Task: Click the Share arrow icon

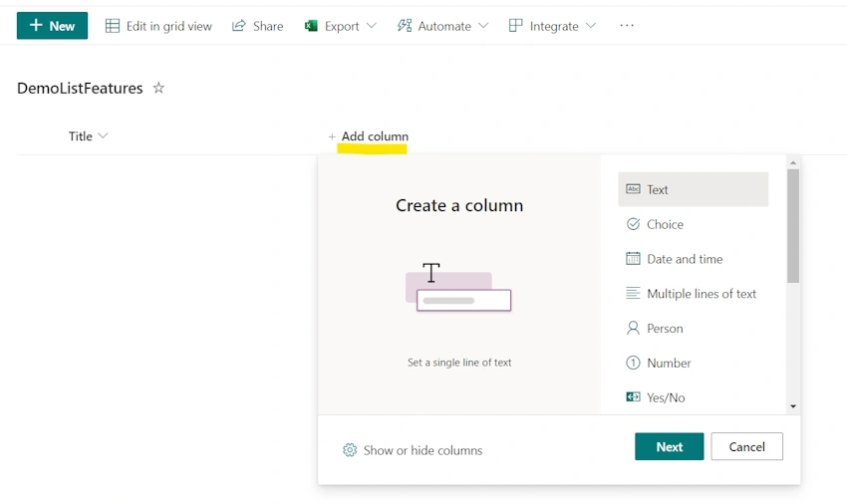Action: (239, 25)
